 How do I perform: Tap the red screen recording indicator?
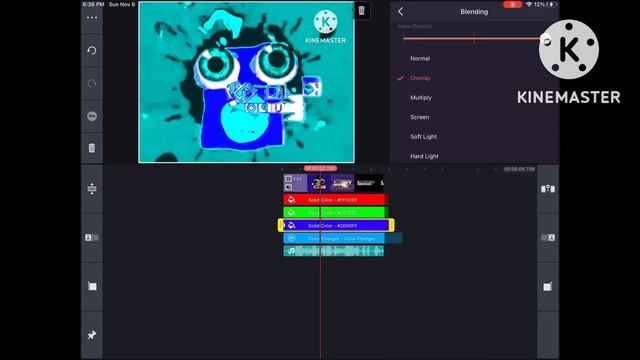click(512, 4)
